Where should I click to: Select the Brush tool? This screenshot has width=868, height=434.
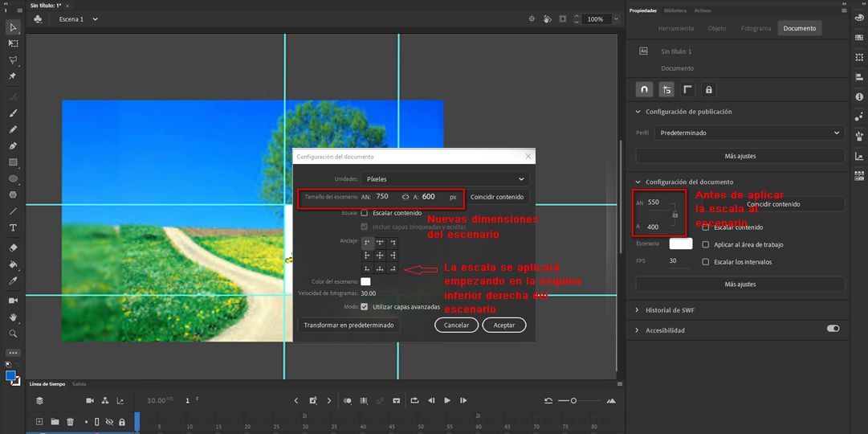pyautogui.click(x=14, y=113)
